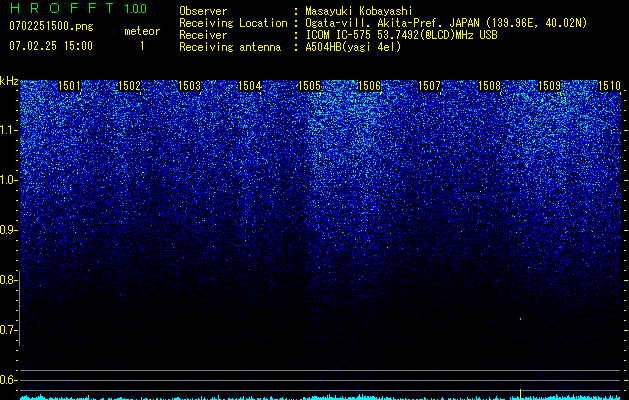Viewport: 629px width, 400px height.
Task: Click the meteor count value 1
Action: click(x=142, y=46)
